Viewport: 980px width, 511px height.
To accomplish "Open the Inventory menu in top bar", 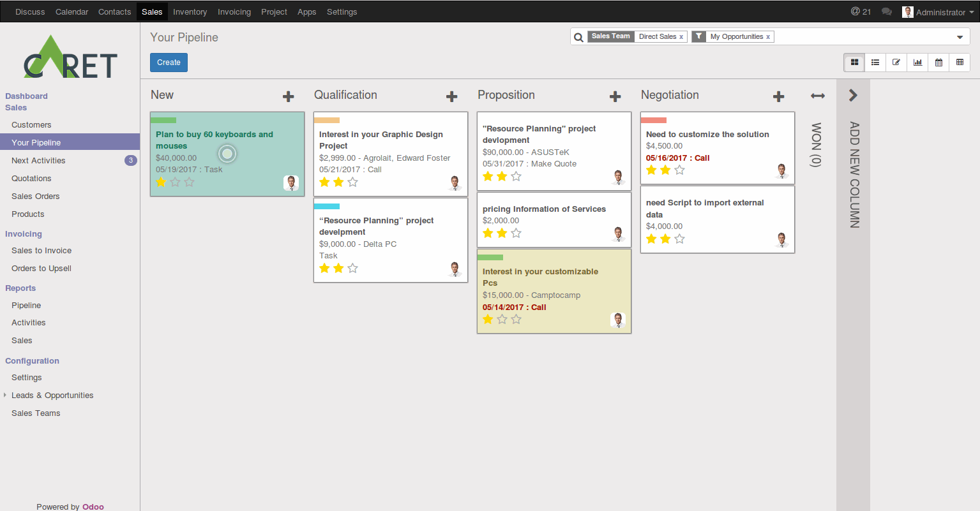I will (190, 12).
